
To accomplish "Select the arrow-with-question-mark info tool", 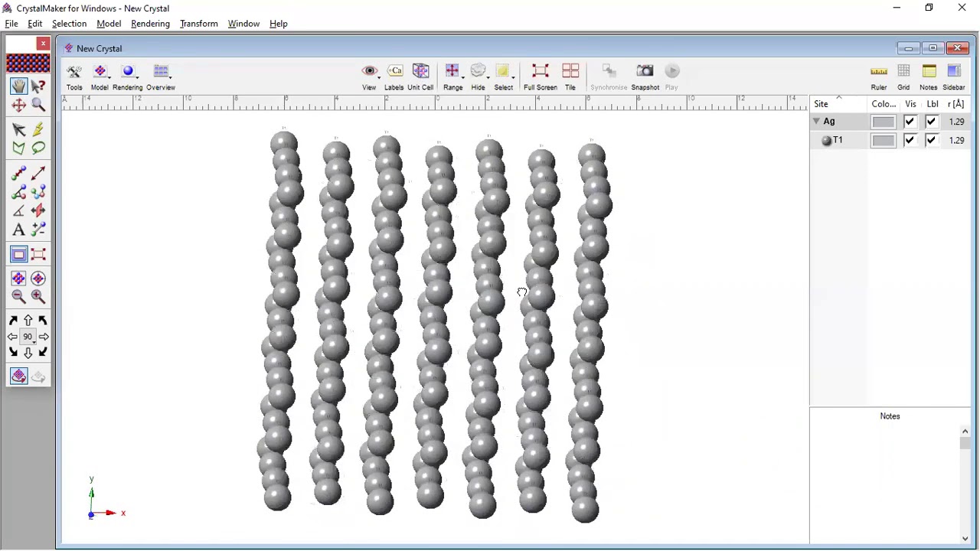I will 38,86.
